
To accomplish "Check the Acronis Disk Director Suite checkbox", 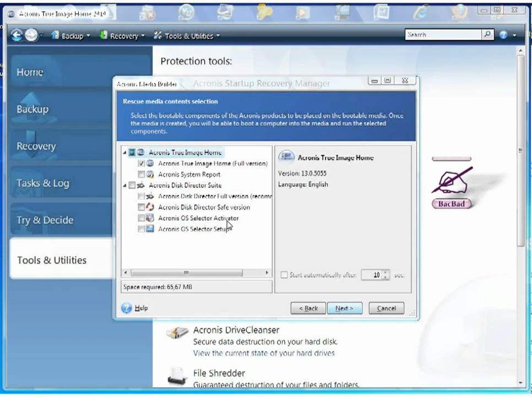I will [132, 185].
